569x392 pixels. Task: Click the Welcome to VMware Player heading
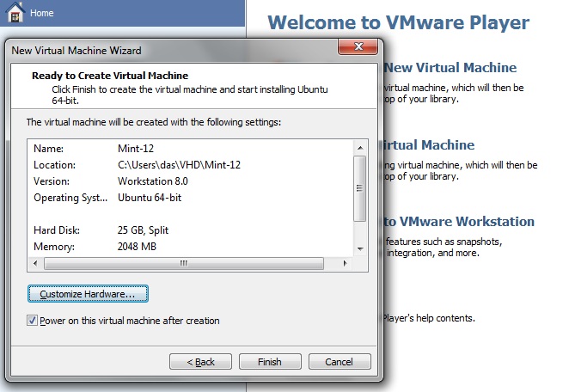399,22
